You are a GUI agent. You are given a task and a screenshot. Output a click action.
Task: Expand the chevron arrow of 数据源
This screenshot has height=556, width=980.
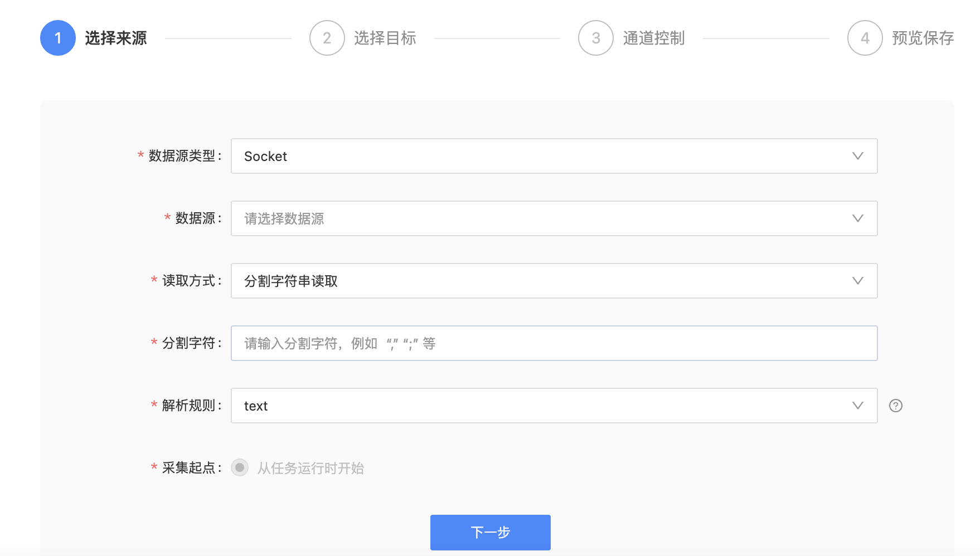(858, 218)
